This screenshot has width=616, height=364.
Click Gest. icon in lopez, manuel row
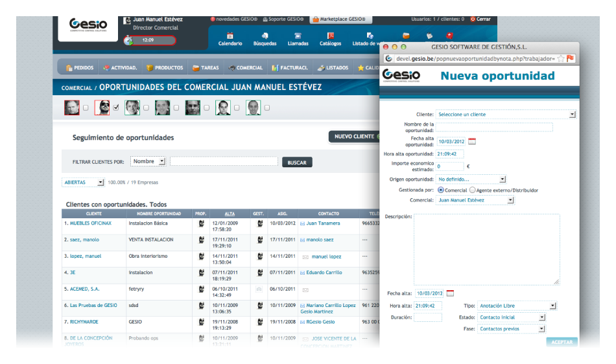click(259, 256)
